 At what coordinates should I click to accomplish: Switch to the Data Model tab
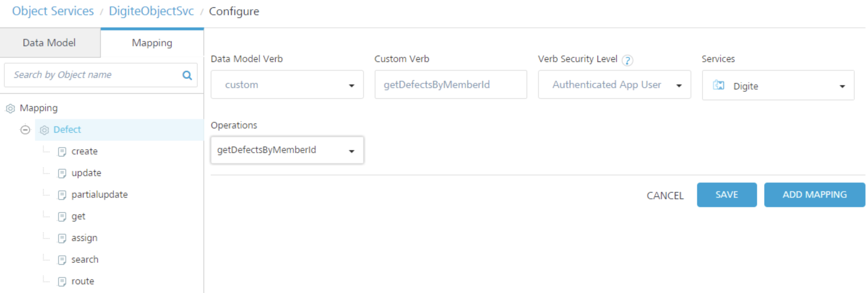pyautogui.click(x=49, y=43)
